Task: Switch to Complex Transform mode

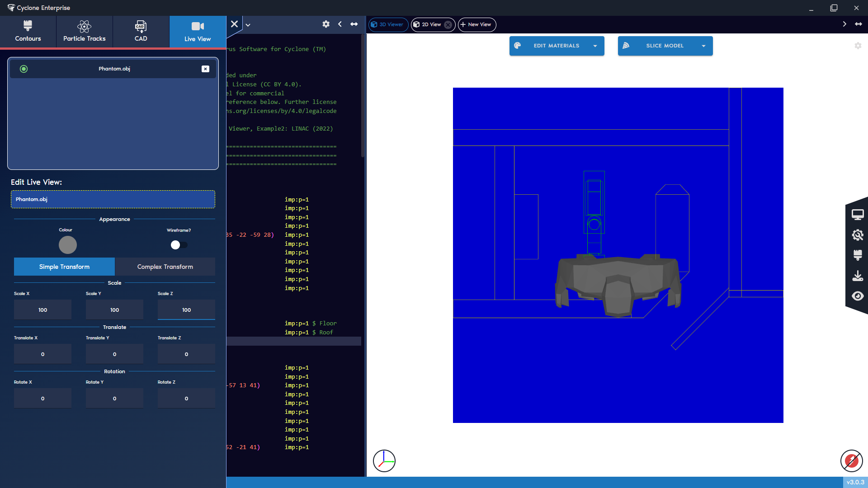Action: point(165,267)
